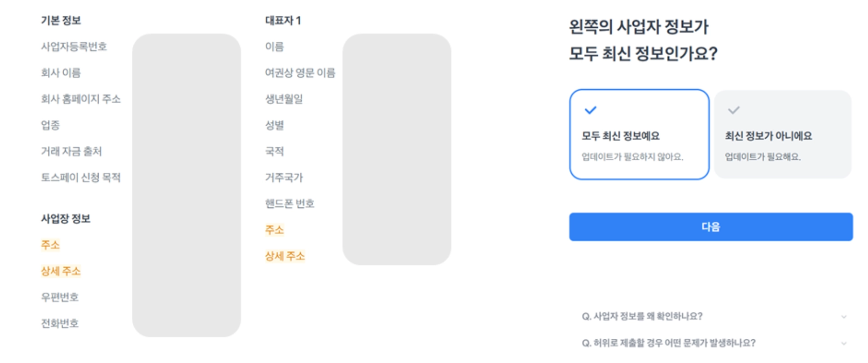Click highlighted 상세 주소 in the 대표자 1 section

[x=285, y=256]
